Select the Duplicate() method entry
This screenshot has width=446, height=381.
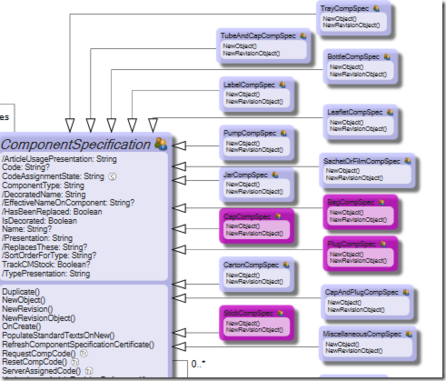(x=21, y=292)
